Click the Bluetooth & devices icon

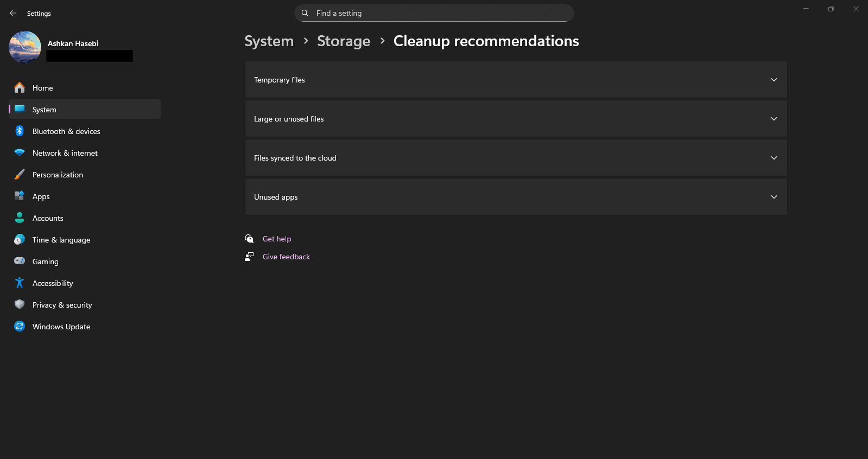(20, 131)
